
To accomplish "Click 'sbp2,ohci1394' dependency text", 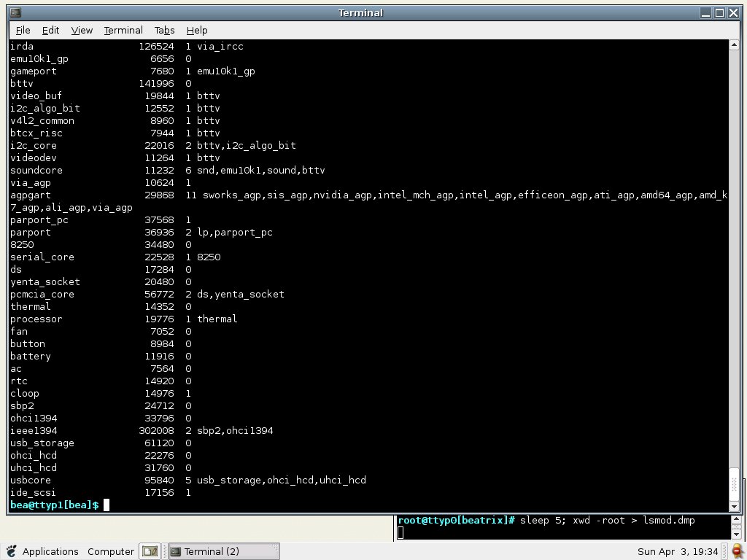I will click(235, 430).
